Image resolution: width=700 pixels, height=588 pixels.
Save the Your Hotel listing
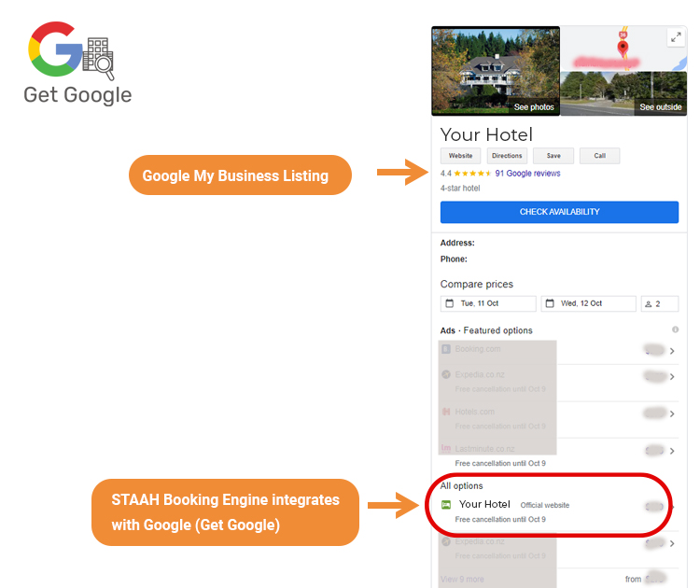[553, 156]
